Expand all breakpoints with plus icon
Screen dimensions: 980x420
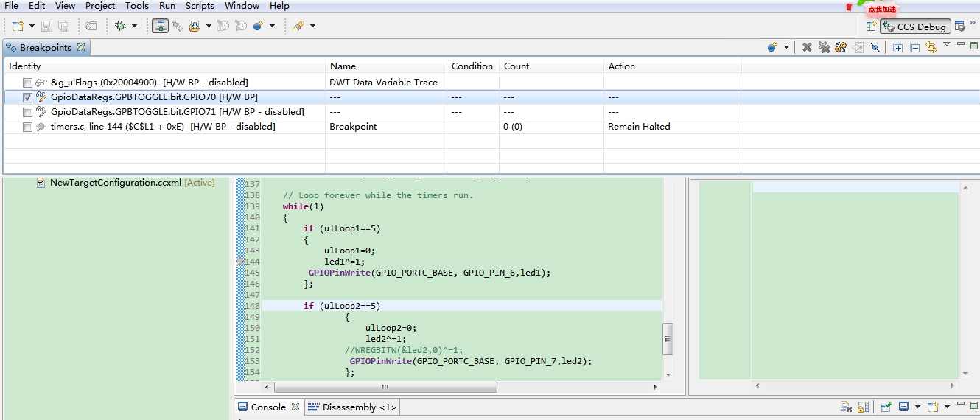(x=897, y=47)
